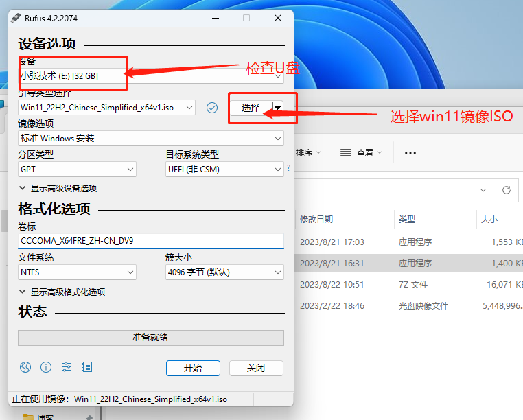Click the target system help question mark
The height and width of the screenshot is (420, 523).
click(x=288, y=168)
